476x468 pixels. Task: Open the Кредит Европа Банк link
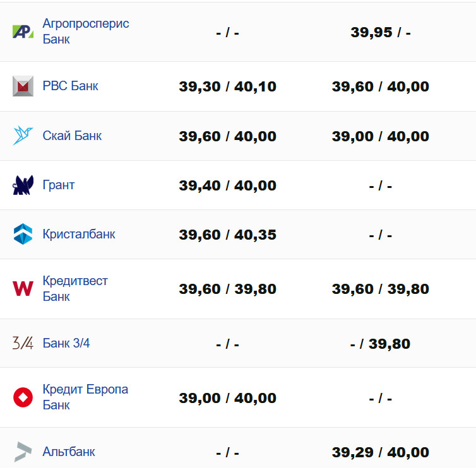coord(85,397)
